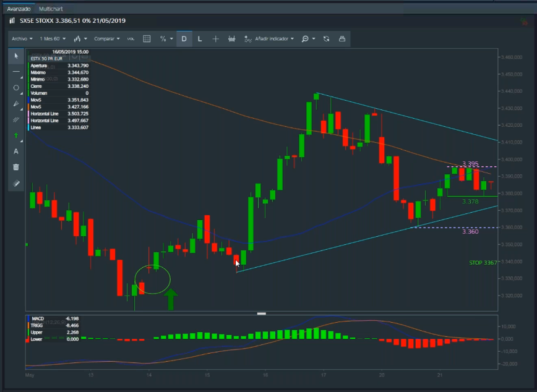The height and width of the screenshot is (392, 537).
Task: Click the print chart icon
Action: point(342,39)
